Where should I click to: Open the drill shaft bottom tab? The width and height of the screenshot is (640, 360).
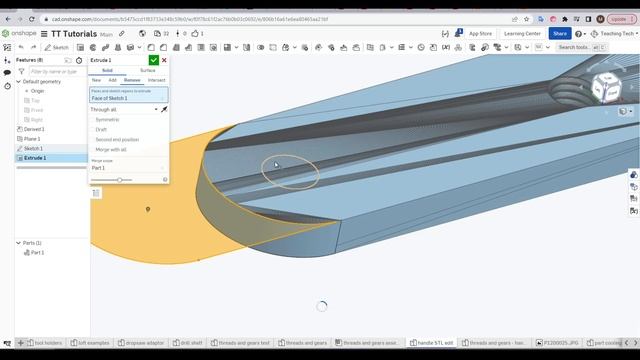click(x=188, y=343)
